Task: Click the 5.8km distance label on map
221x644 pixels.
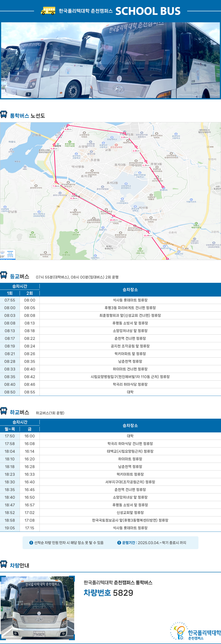Action: pos(54,148)
